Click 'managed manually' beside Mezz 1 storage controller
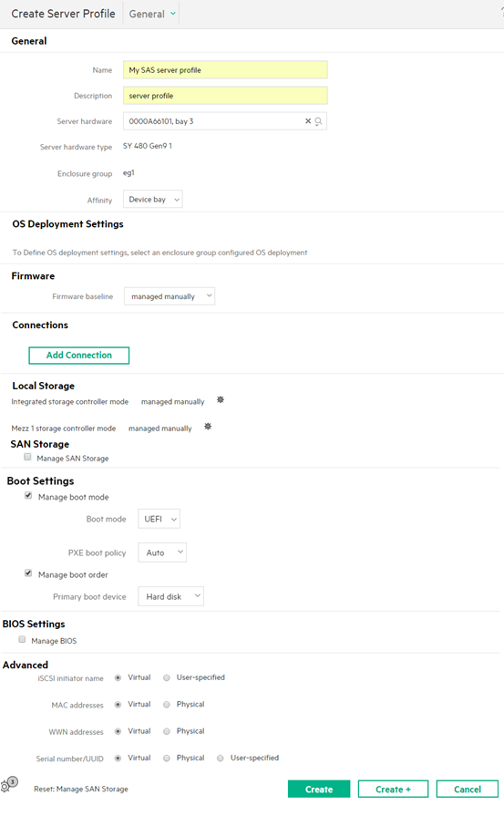504x816 pixels. click(160, 429)
